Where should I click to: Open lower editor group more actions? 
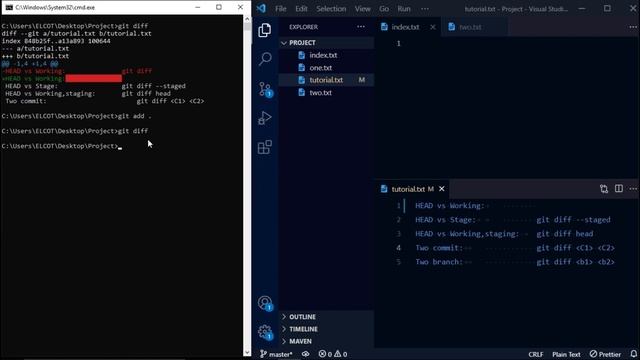click(633, 189)
